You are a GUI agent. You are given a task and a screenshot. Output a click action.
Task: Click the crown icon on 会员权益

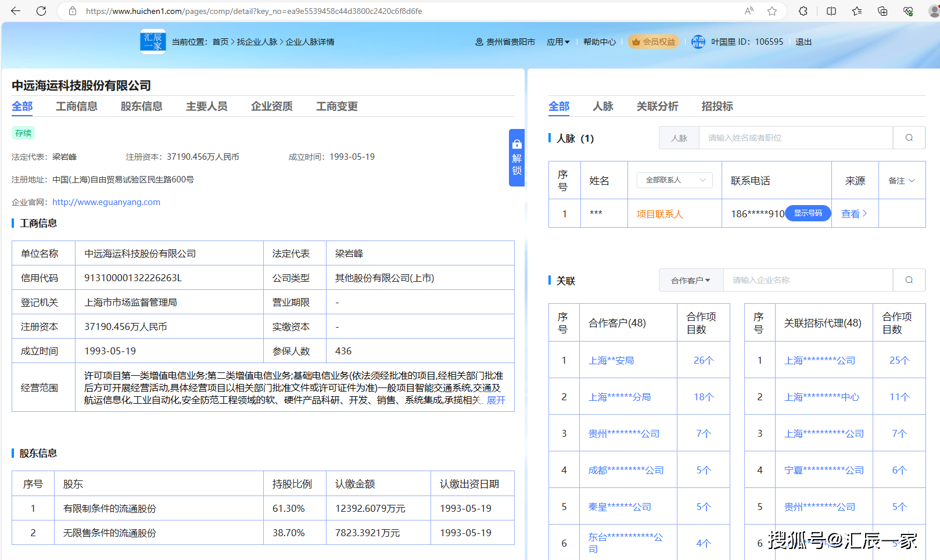point(636,42)
